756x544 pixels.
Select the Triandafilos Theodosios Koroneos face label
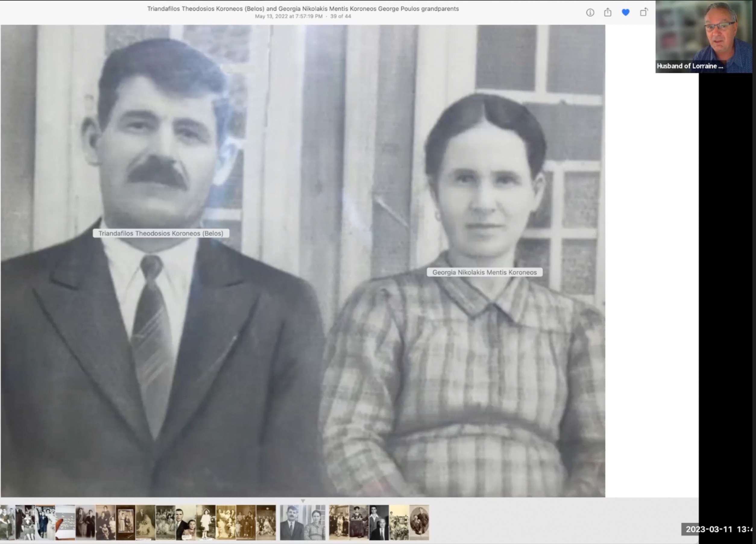161,233
